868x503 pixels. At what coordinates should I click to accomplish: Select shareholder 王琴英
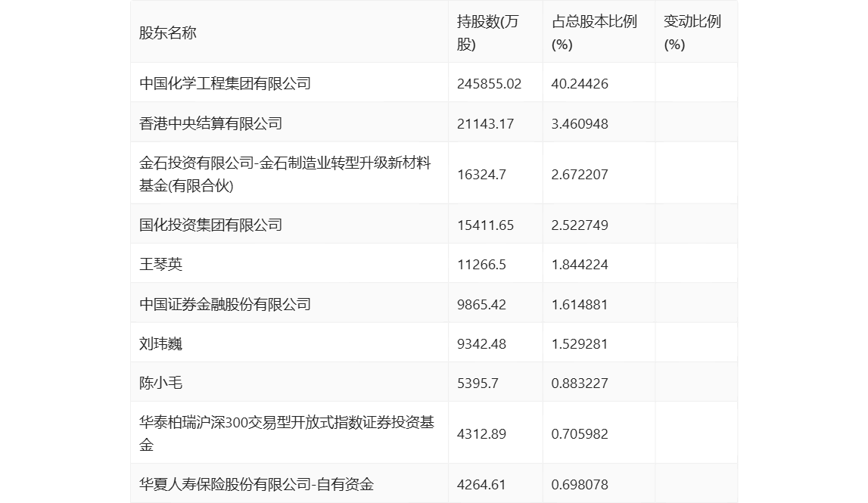[x=160, y=265]
